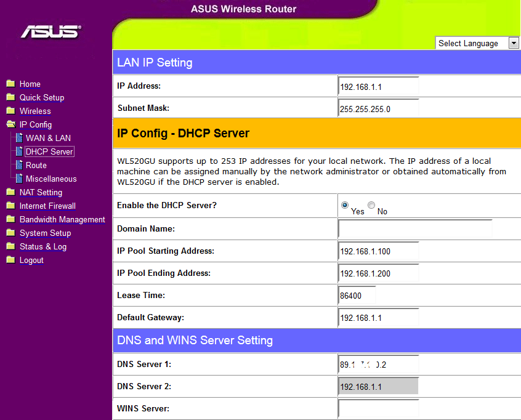Open the IP Config menu
521x420 pixels.
click(x=36, y=124)
